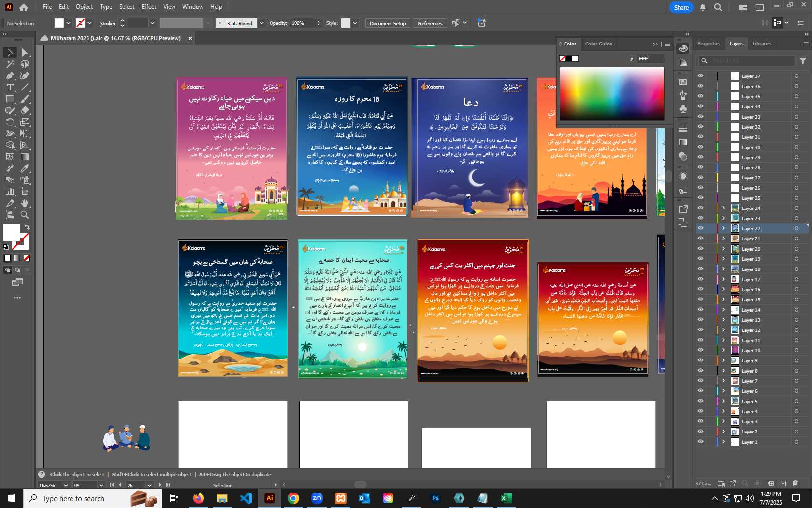
Task: Switch to the Libraries tab
Action: (x=762, y=44)
